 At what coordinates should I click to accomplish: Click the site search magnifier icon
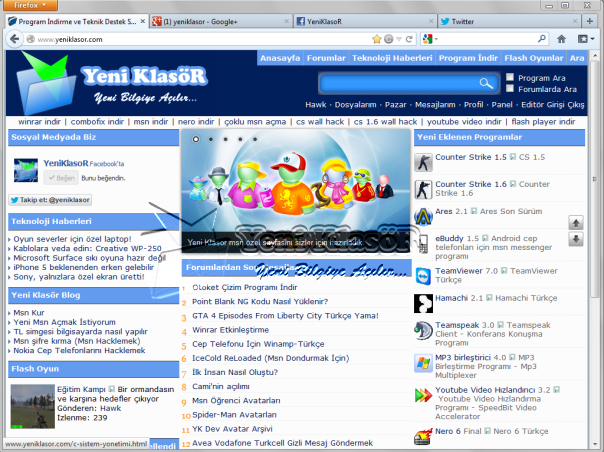point(486,83)
